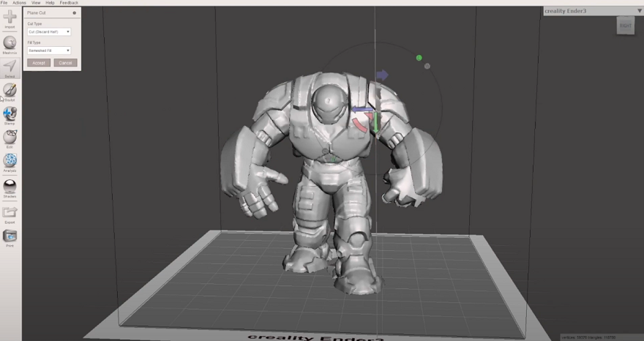Cancel the plane cut

pyautogui.click(x=65, y=63)
